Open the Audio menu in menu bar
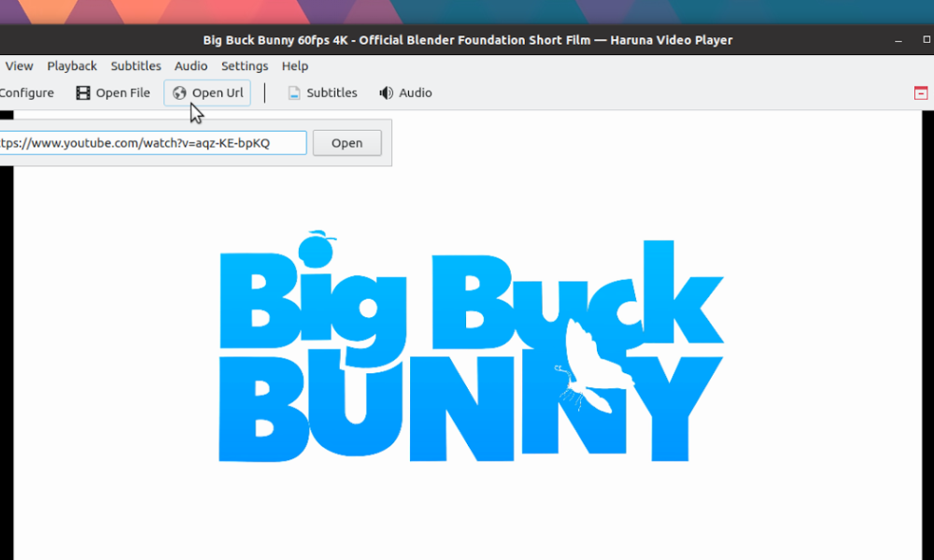934x560 pixels. [x=191, y=66]
